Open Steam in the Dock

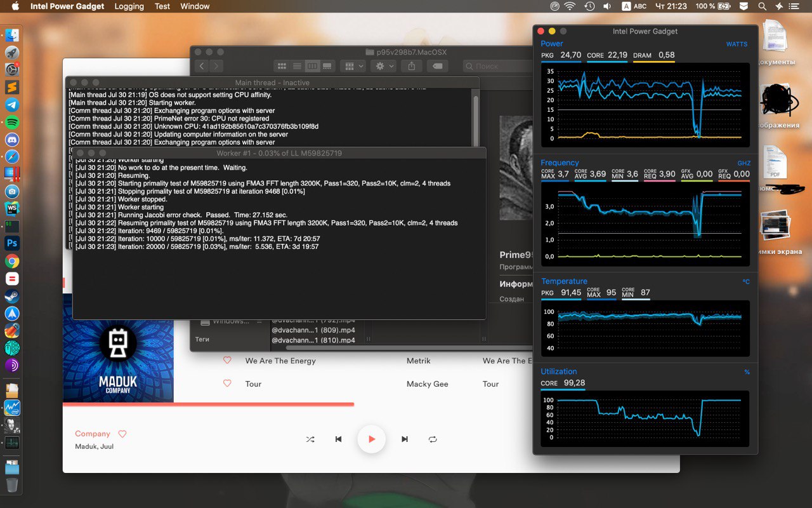[11, 296]
